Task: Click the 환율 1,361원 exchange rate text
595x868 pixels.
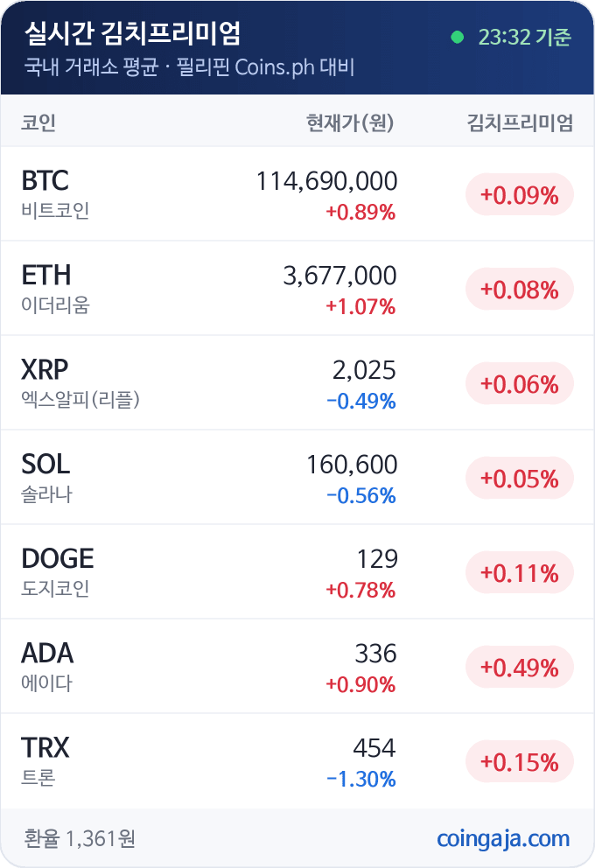Action: 80,838
